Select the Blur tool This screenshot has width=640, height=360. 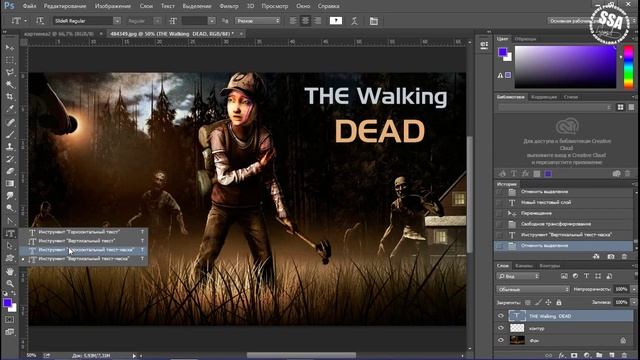click(x=10, y=196)
